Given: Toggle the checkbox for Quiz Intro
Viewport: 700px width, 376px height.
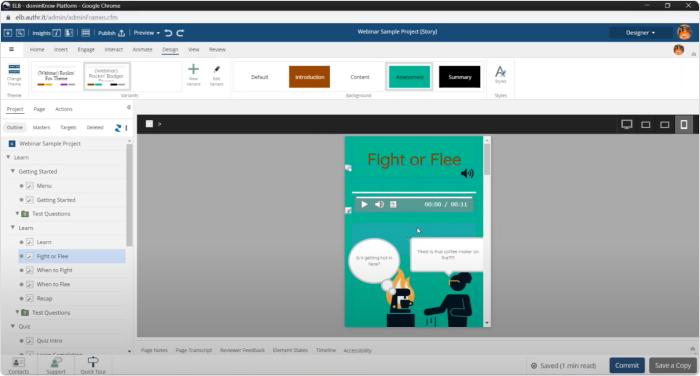Looking at the screenshot, I should pyautogui.click(x=30, y=341).
